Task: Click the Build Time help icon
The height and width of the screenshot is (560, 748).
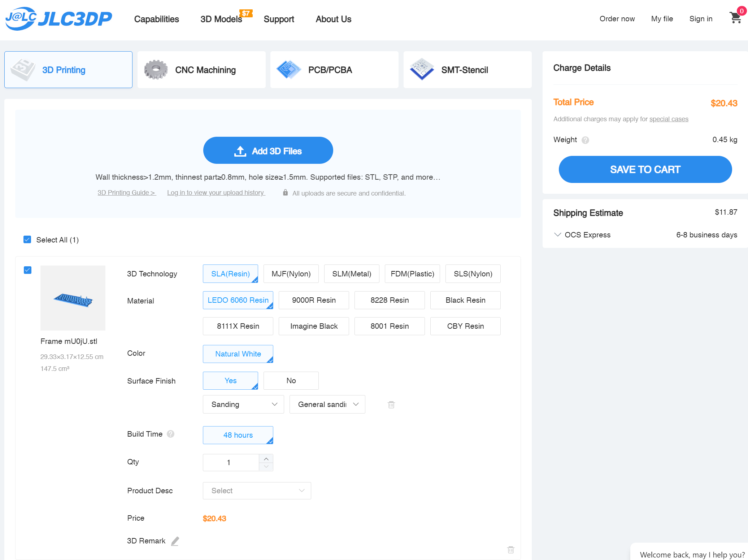Action: point(171,434)
